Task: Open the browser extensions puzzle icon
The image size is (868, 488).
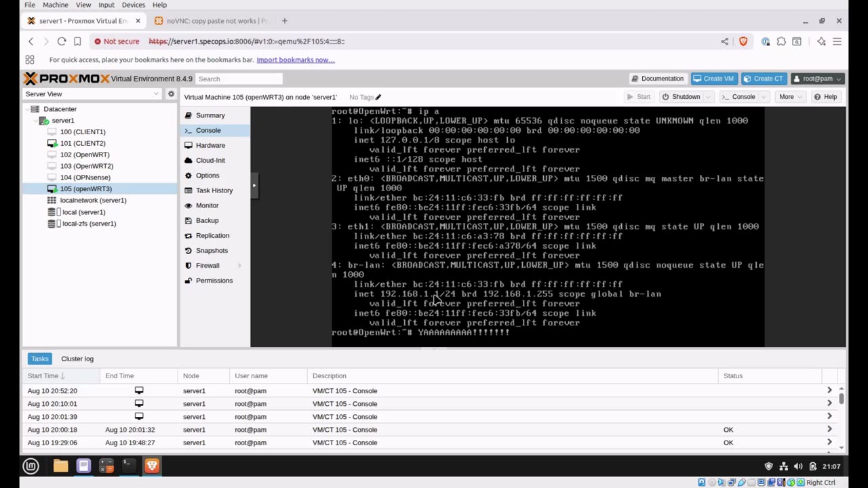Action: 781,41
